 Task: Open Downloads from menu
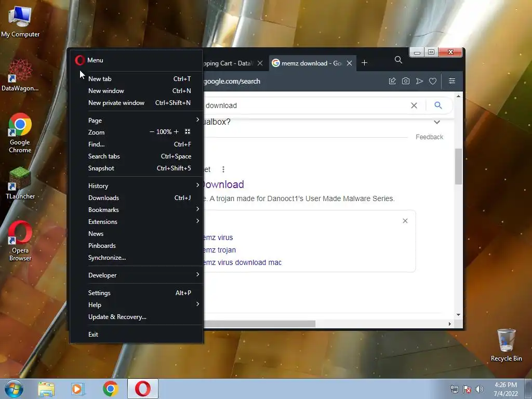(137, 197)
